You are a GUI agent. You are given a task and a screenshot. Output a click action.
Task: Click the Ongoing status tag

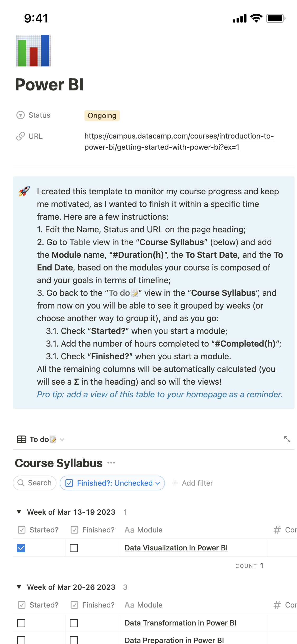pos(102,116)
